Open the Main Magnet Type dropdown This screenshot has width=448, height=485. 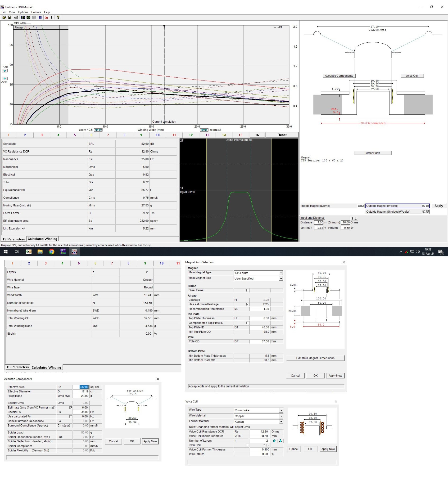[281, 273]
